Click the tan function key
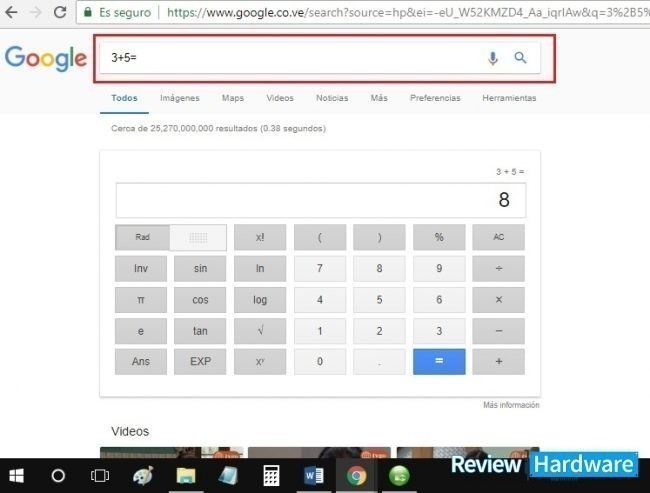 [200, 331]
